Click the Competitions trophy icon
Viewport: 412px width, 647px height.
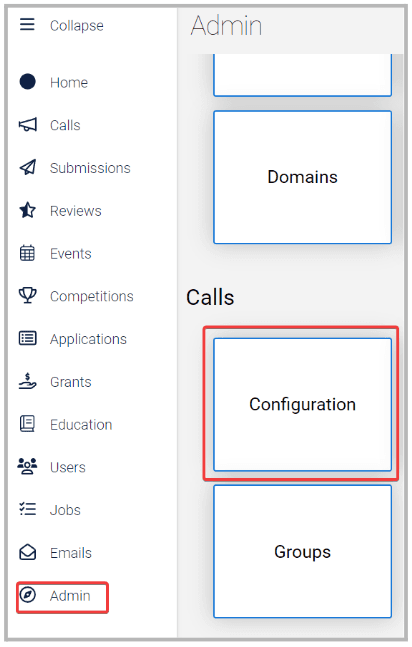click(x=28, y=295)
